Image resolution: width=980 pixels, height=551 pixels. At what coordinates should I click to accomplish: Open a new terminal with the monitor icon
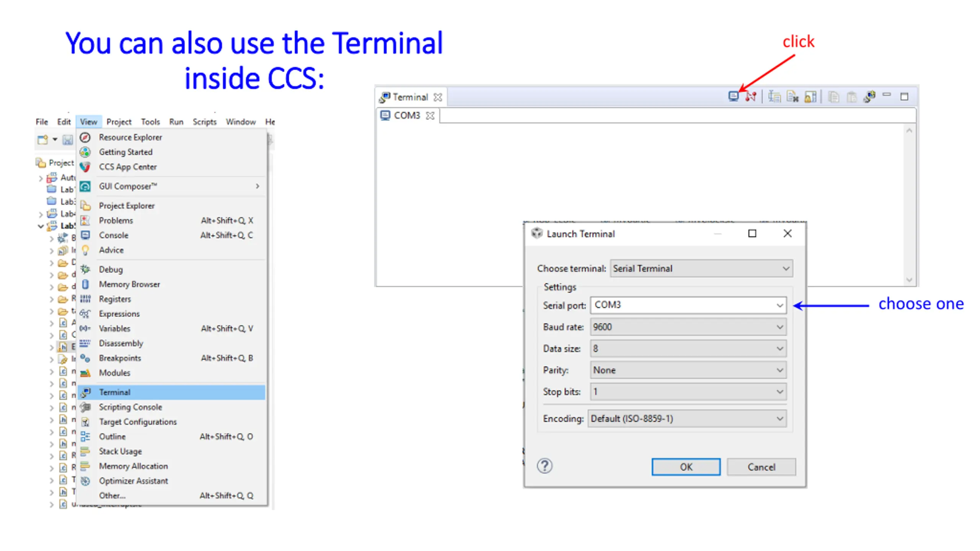click(x=733, y=96)
